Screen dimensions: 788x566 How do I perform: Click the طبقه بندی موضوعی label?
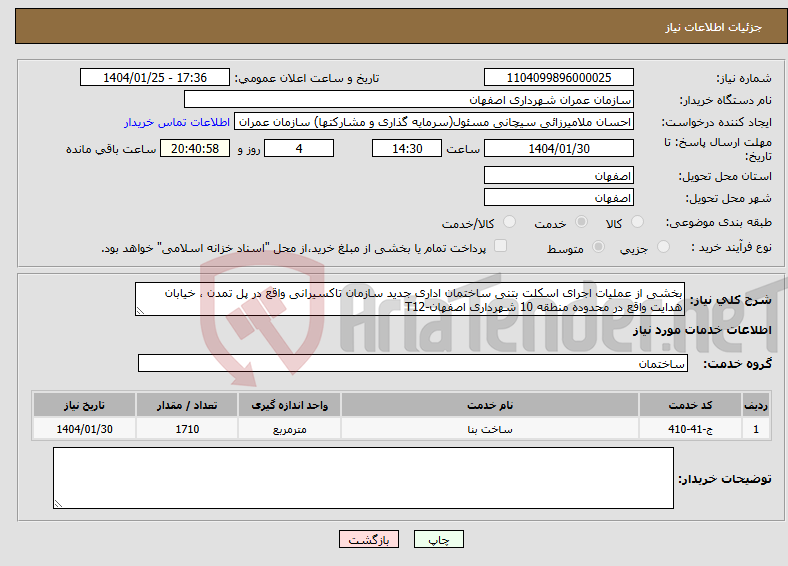(719, 222)
